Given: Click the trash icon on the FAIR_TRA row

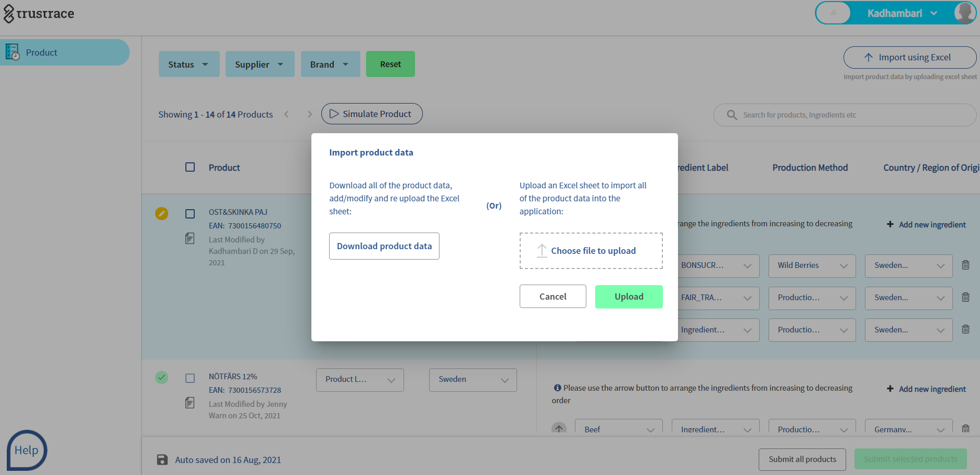Looking at the screenshot, I should [965, 298].
